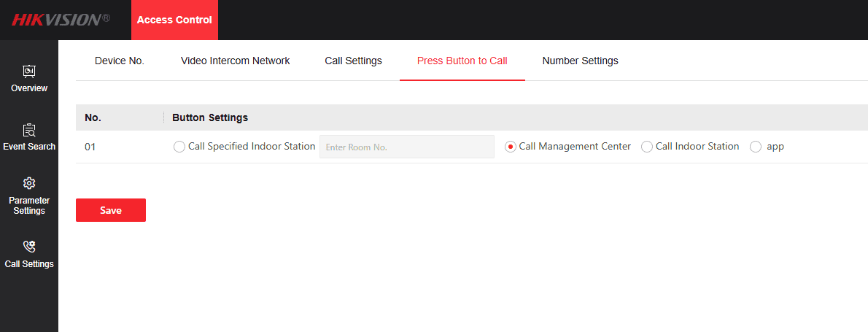Select the Call Management Center radio button
Screen dimensions: 868x332
click(x=511, y=147)
